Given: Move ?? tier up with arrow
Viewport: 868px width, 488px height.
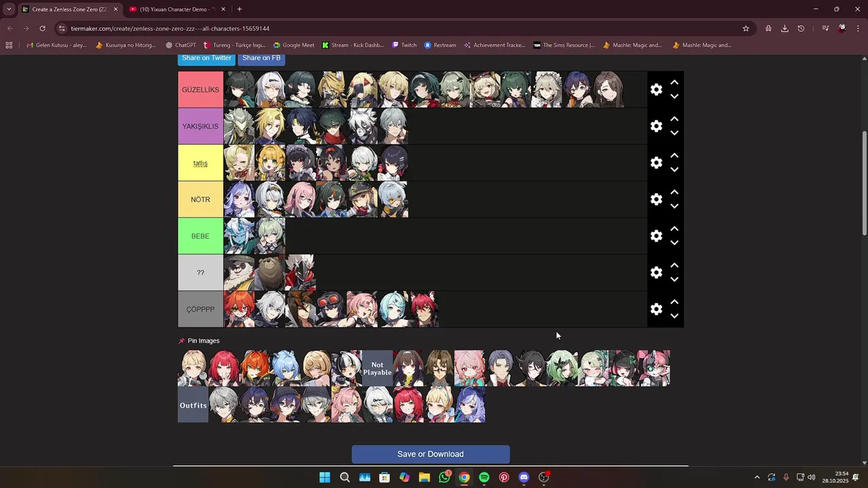Looking at the screenshot, I should pos(674,265).
